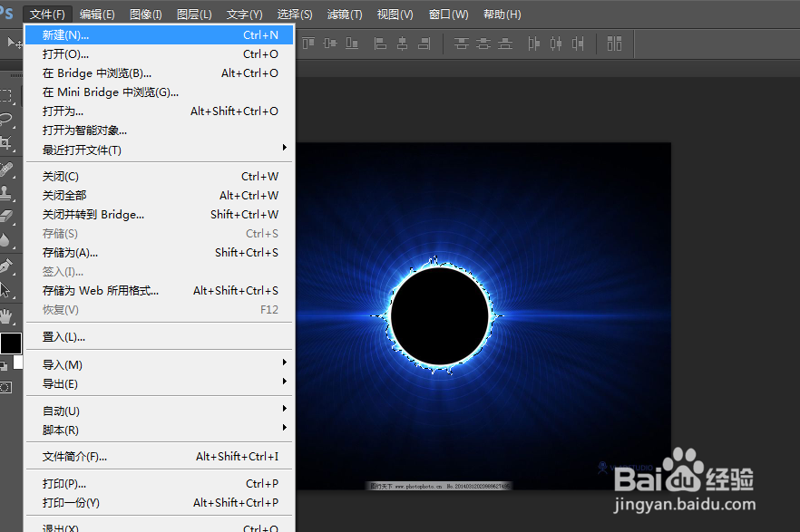Screen dimensions: 800x532
Task: Click Align vertical centers icon
Action: [330, 44]
